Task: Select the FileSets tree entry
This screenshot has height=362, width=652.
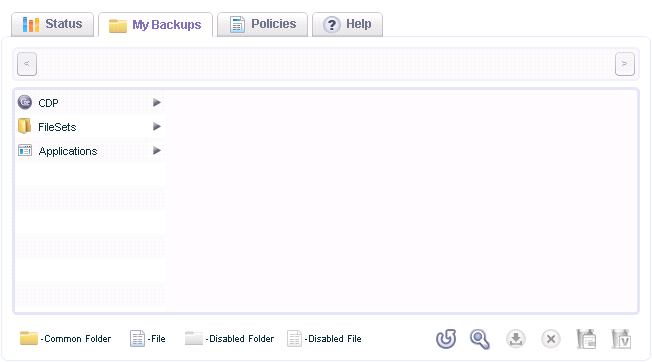Action: (90, 126)
